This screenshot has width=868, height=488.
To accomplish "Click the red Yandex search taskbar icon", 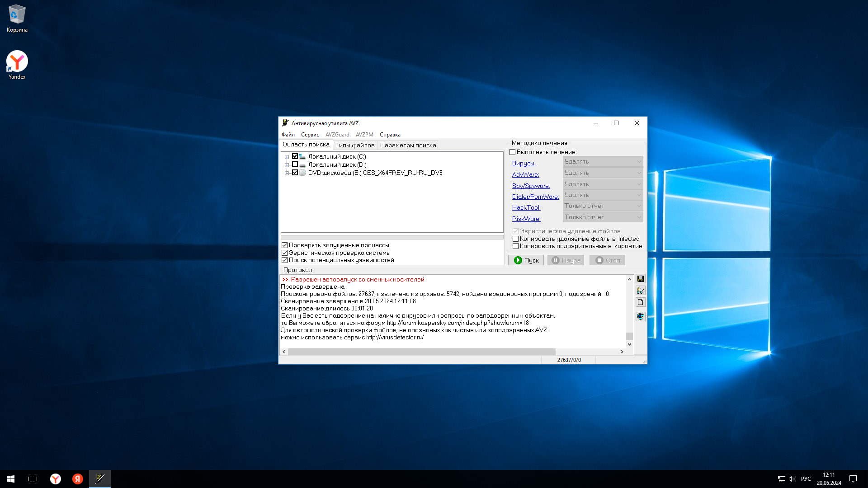I will (x=78, y=479).
